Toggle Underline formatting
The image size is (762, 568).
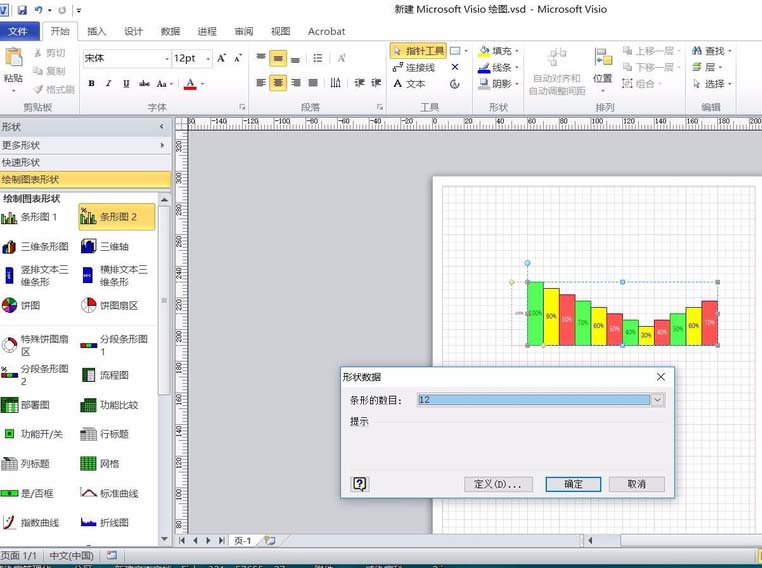click(x=126, y=84)
